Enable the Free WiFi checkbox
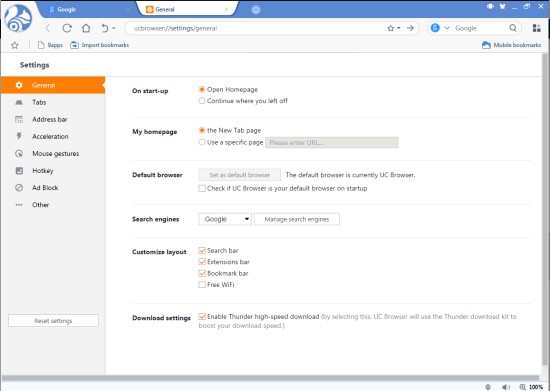Image resolution: width=550 pixels, height=391 pixels. tap(202, 285)
